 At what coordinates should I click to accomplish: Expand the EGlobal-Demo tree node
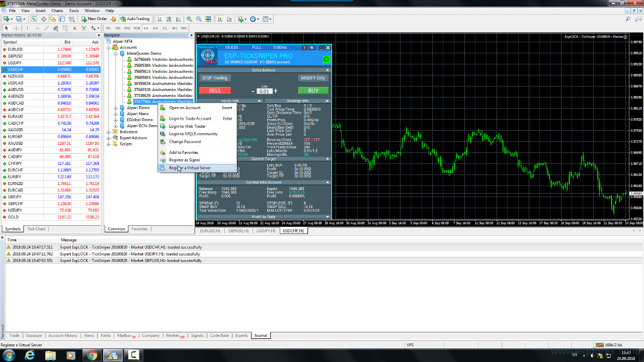pos(115,120)
